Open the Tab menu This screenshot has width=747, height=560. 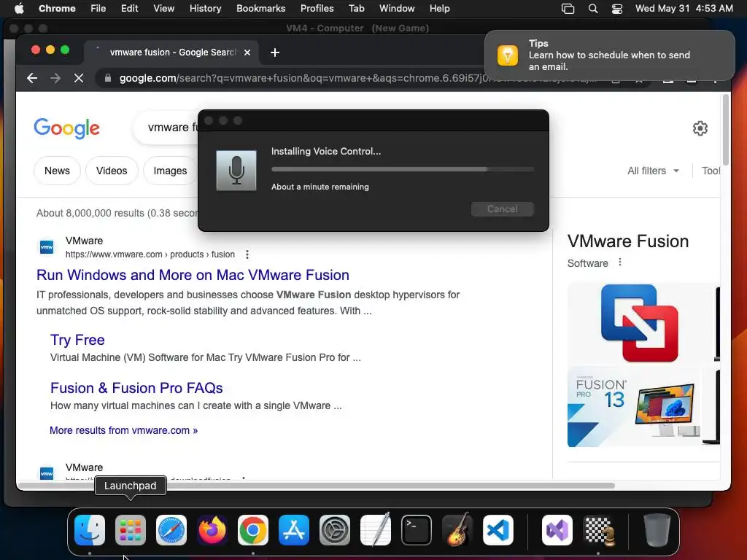pos(356,9)
